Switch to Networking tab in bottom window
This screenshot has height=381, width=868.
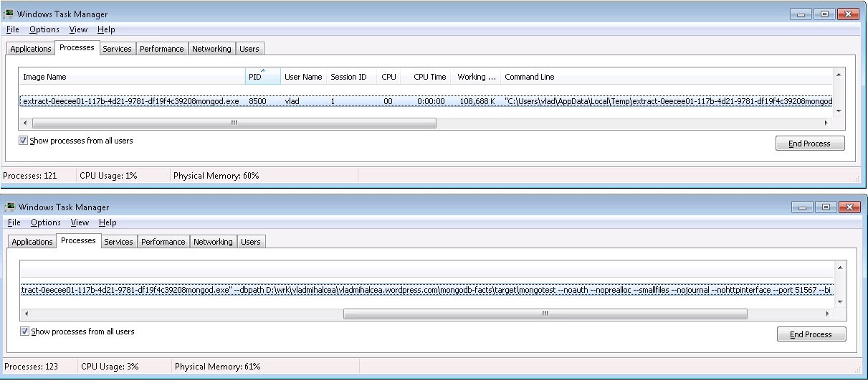[x=213, y=242]
